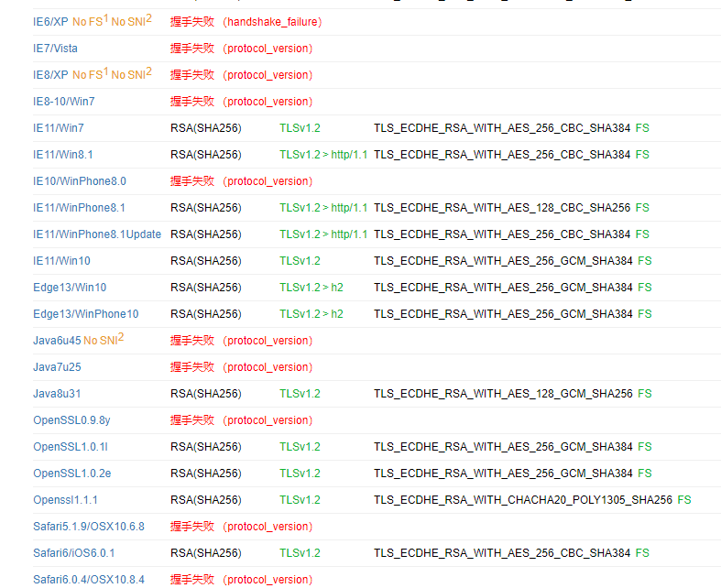
Task: Click the TLSv1.2 protocol in the OpenSSL1.0.1l row
Action: [300, 447]
